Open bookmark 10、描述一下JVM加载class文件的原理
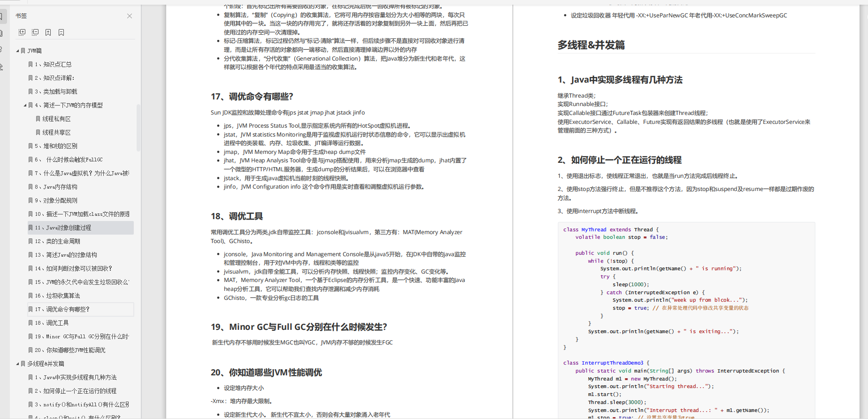868x419 pixels. [82, 214]
